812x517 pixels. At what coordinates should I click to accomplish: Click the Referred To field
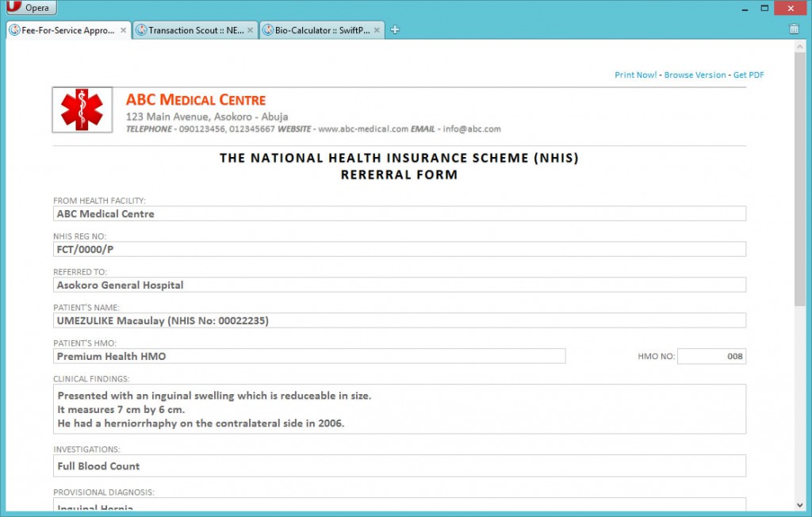click(x=400, y=285)
